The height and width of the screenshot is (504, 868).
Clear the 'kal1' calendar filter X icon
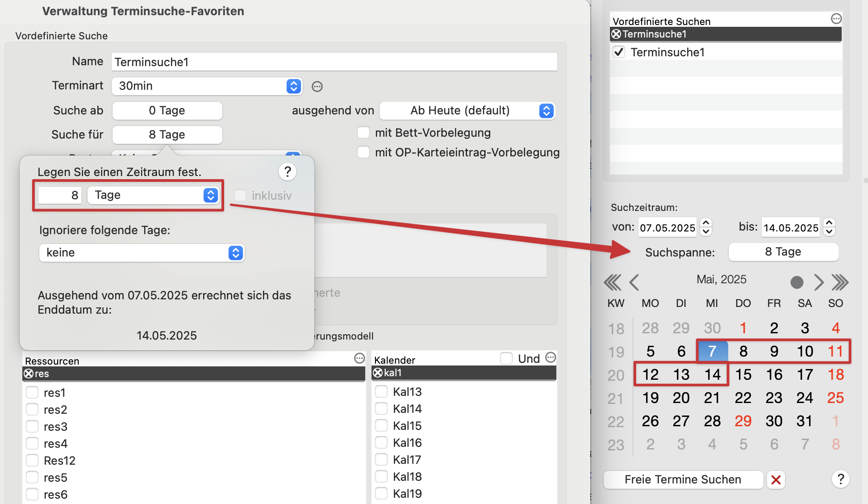(x=378, y=373)
